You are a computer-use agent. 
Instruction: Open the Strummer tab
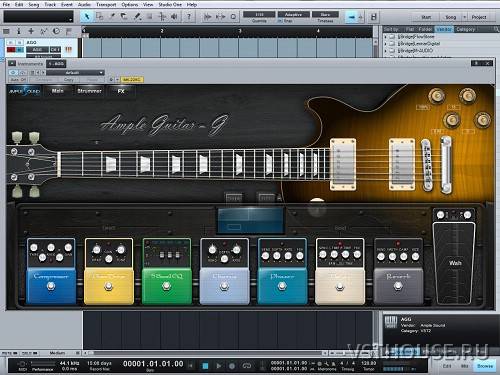(x=89, y=91)
